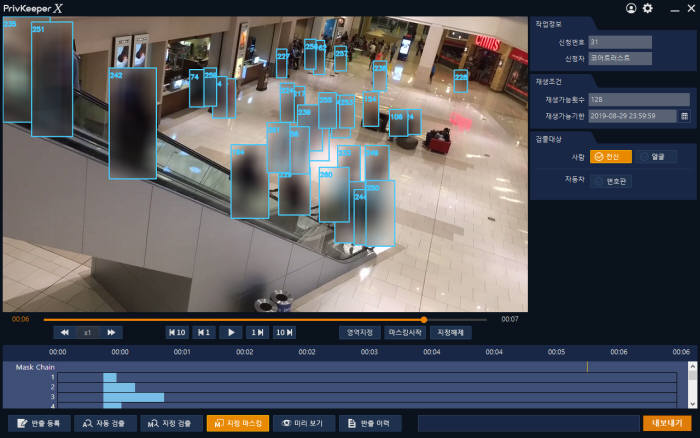
Task: Play the video
Action: (x=231, y=332)
